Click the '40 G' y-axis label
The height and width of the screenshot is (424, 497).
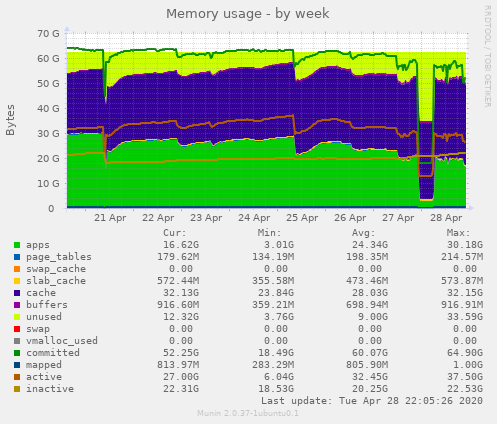click(x=48, y=109)
